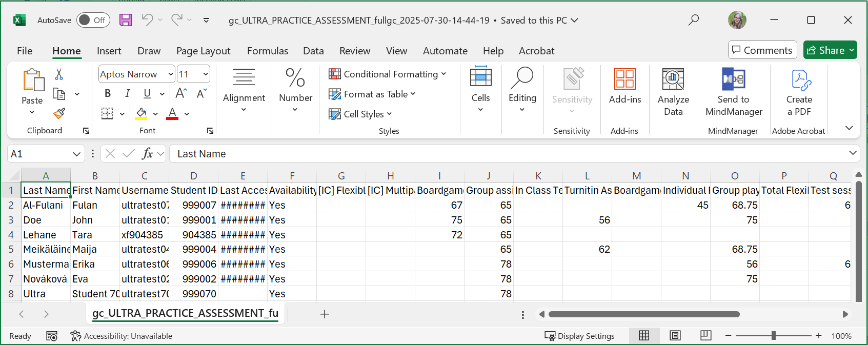Image resolution: width=868 pixels, height=345 pixels.
Task: Switch to the Page Layout tab
Action: click(203, 51)
